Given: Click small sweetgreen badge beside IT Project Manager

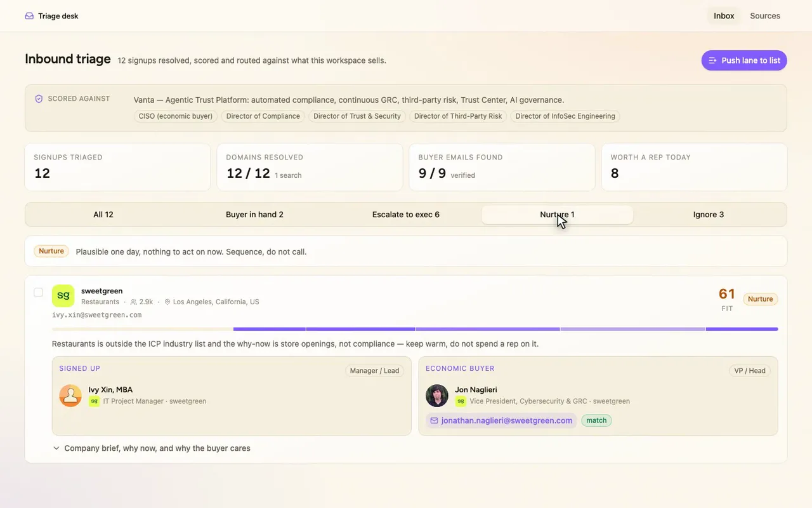Looking at the screenshot, I should [x=94, y=401].
